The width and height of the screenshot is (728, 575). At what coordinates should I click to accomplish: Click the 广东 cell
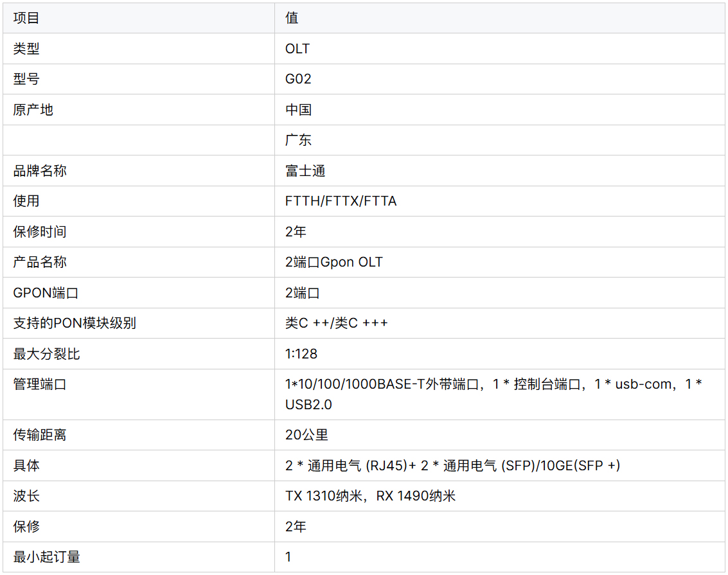pos(298,140)
